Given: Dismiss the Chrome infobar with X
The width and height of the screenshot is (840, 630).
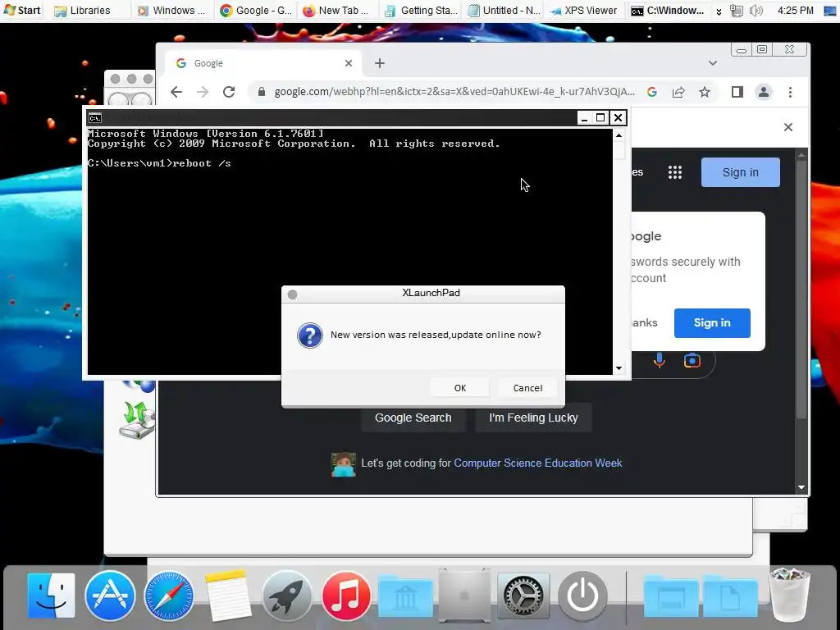Looking at the screenshot, I should [x=788, y=127].
